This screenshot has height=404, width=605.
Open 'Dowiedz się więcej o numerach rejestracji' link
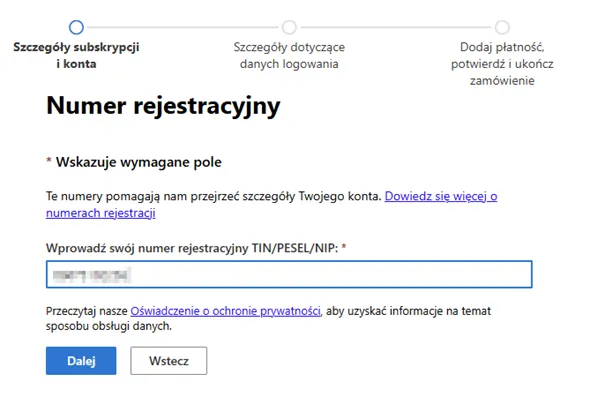(440, 197)
